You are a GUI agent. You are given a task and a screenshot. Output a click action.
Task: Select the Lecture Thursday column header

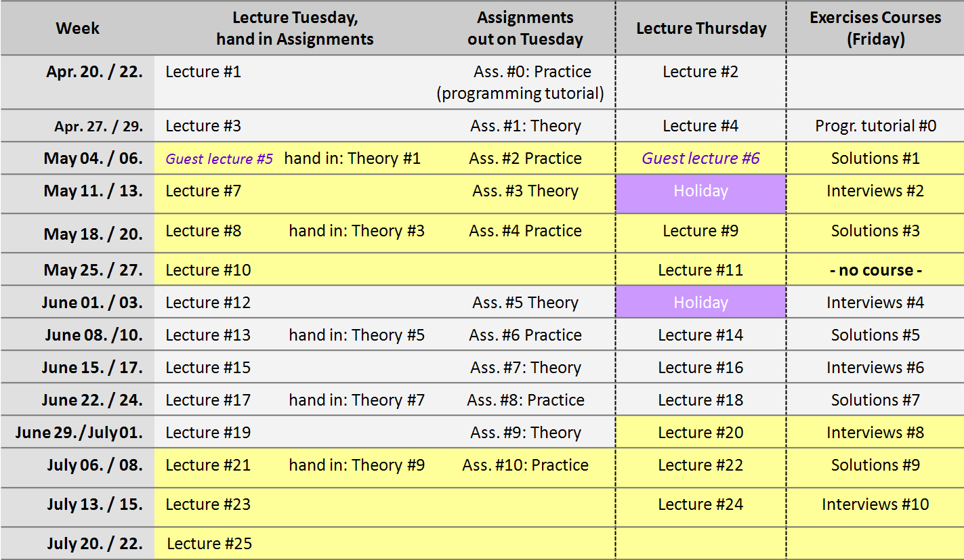coord(701,28)
